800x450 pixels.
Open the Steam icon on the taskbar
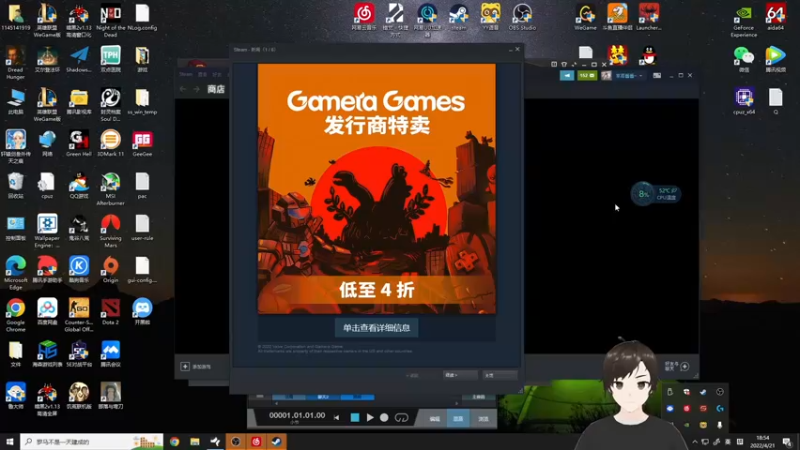(x=277, y=441)
